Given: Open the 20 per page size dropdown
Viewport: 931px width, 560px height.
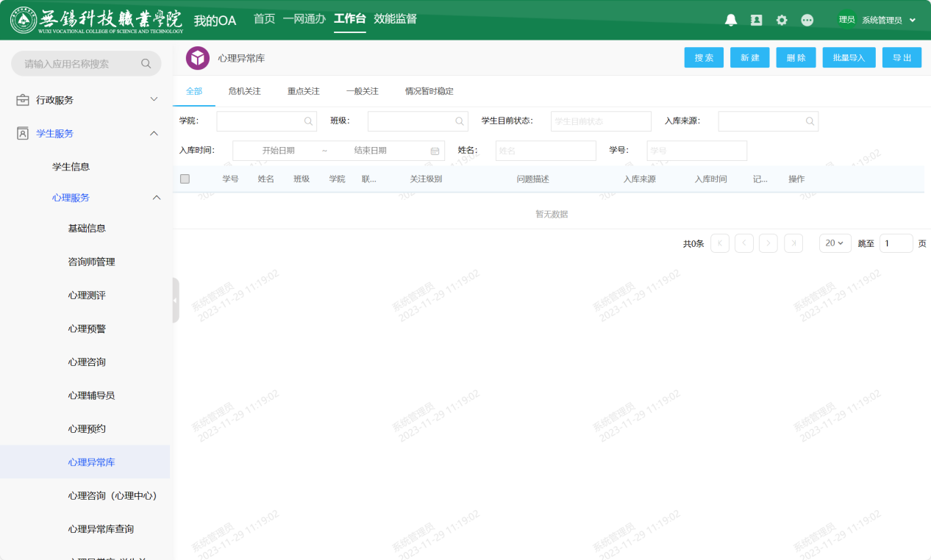Looking at the screenshot, I should coord(835,243).
